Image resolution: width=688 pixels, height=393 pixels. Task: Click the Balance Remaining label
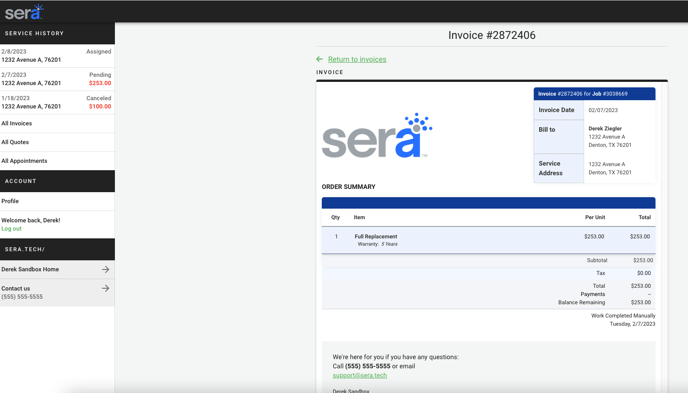tap(581, 302)
